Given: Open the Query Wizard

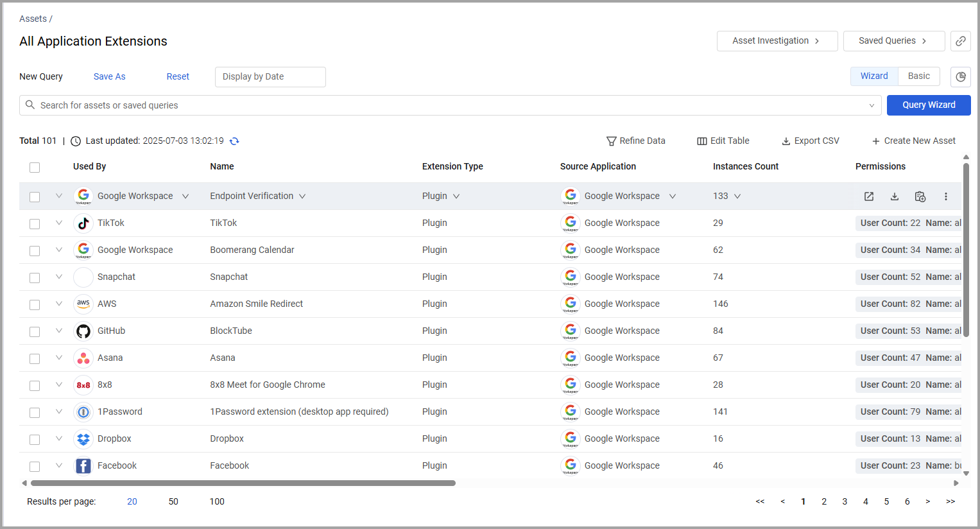Looking at the screenshot, I should tap(929, 105).
